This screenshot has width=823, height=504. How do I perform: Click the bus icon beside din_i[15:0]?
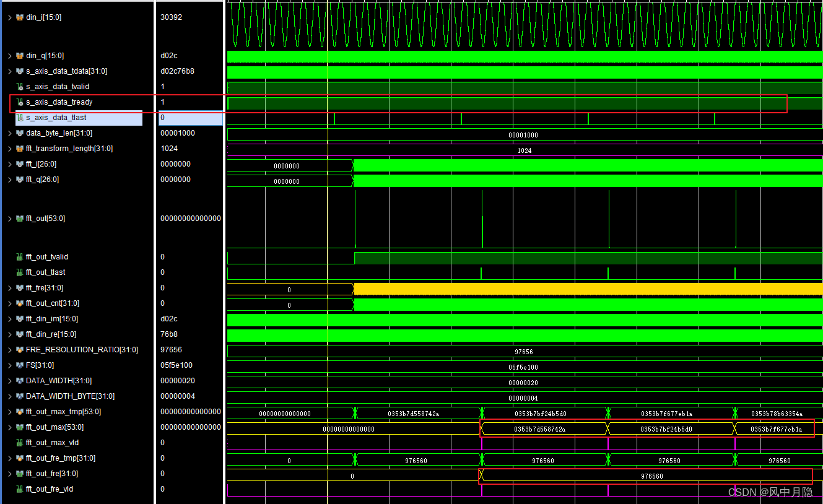pyautogui.click(x=20, y=17)
